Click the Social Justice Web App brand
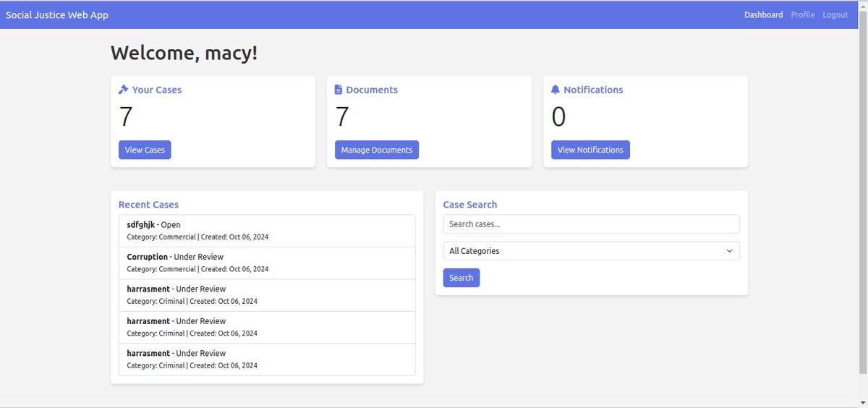Screen dimensions: 868x408 coord(57,14)
